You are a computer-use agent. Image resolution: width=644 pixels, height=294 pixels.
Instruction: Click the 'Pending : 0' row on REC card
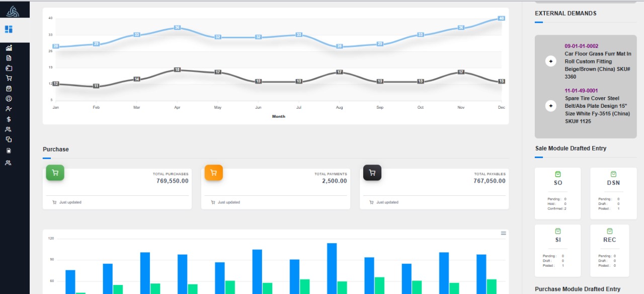(607, 256)
